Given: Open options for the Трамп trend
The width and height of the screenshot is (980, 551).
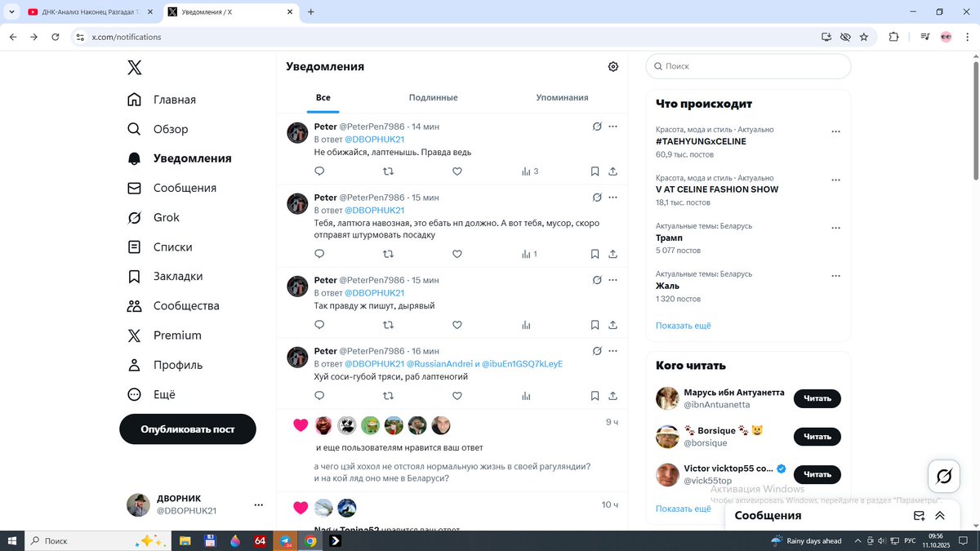Looking at the screenshot, I should pyautogui.click(x=835, y=229).
